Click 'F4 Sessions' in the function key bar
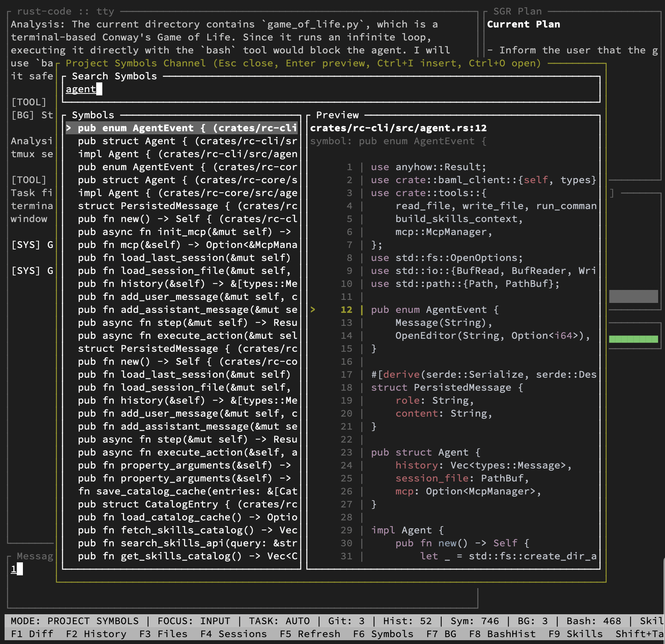 coord(234,634)
